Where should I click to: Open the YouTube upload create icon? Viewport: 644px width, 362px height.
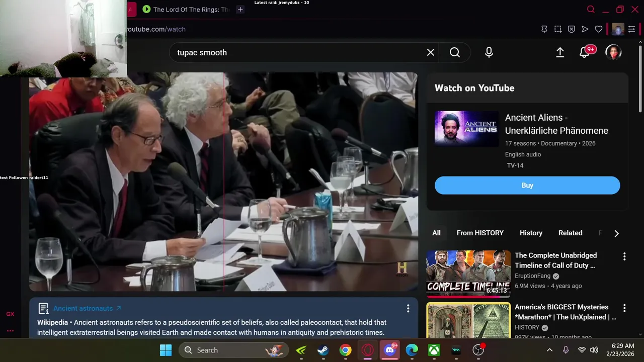point(560,52)
